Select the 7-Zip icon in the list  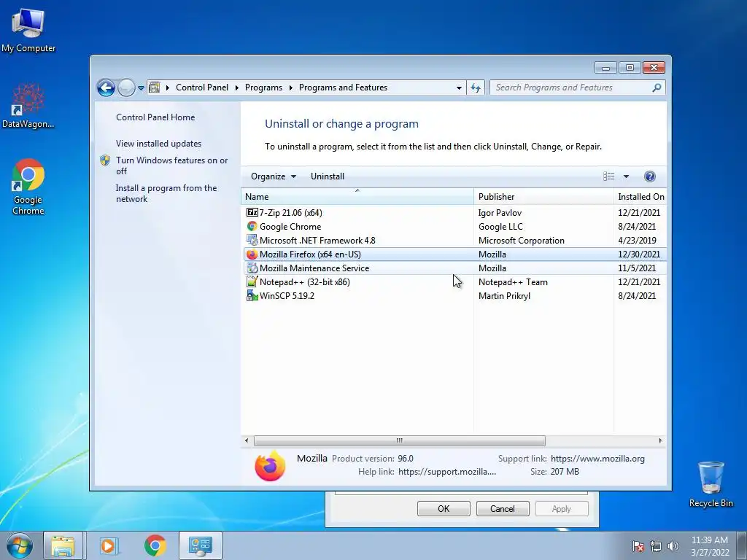pos(252,212)
